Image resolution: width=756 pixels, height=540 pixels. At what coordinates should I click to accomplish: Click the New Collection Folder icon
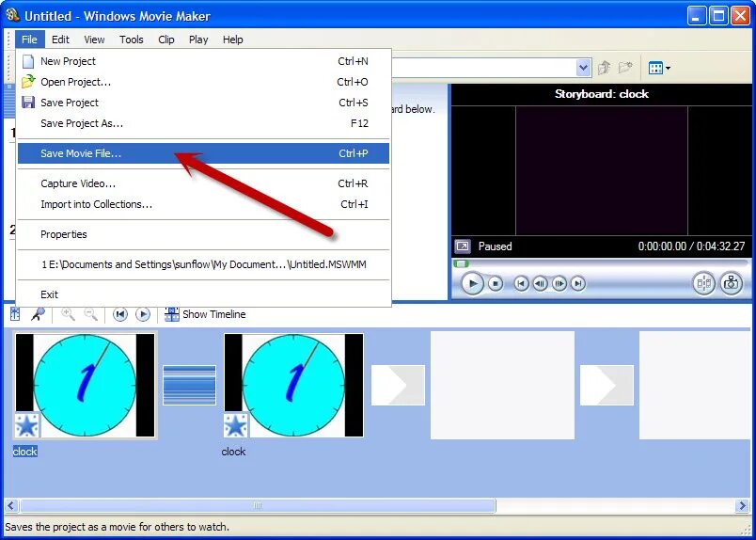point(626,68)
